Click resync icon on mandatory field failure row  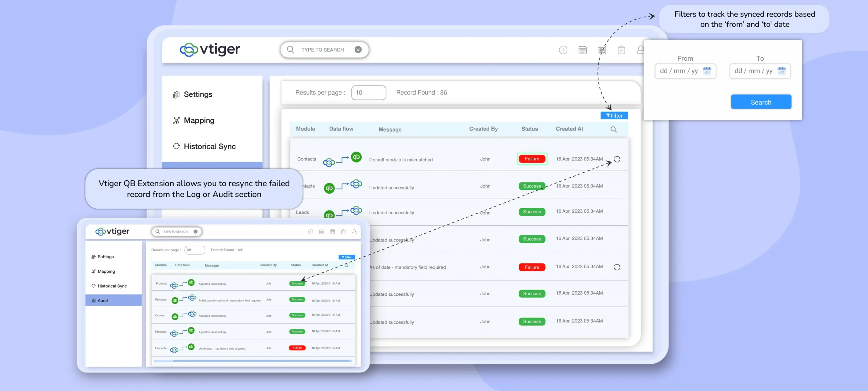pos(617,267)
